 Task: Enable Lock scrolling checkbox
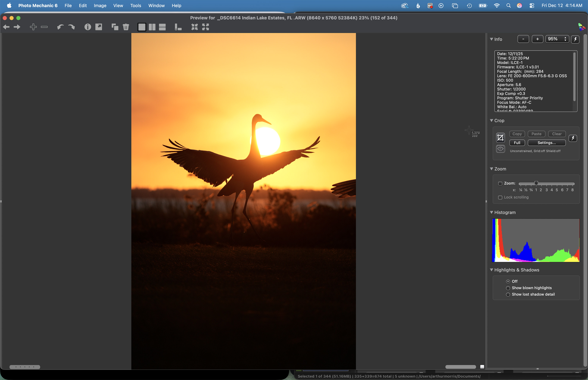point(500,197)
